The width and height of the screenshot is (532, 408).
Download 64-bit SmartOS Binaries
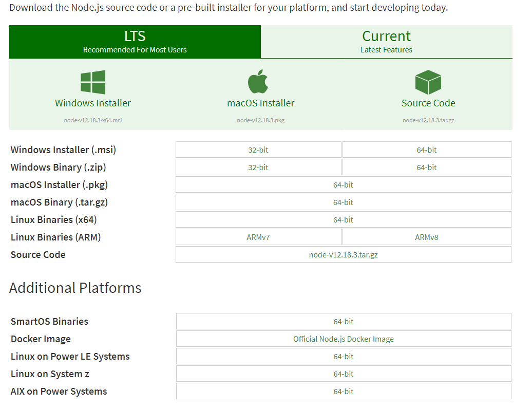[344, 322]
